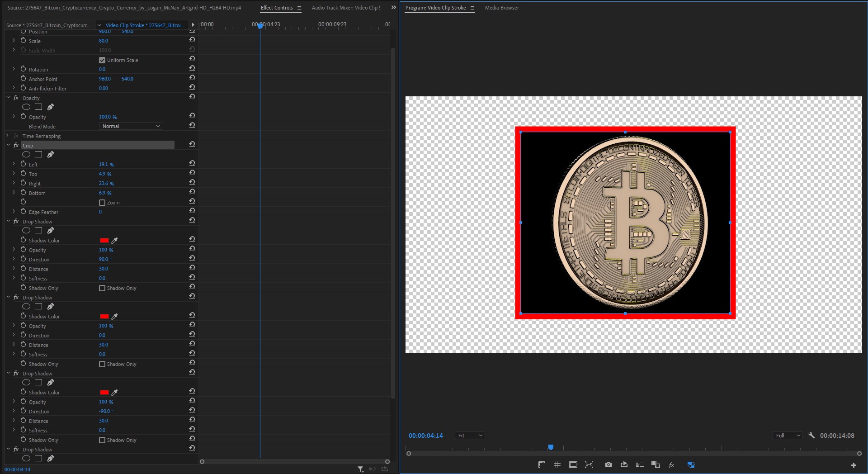Click the Export Frame camera icon
Image resolution: width=868 pixels, height=474 pixels.
click(x=608, y=465)
